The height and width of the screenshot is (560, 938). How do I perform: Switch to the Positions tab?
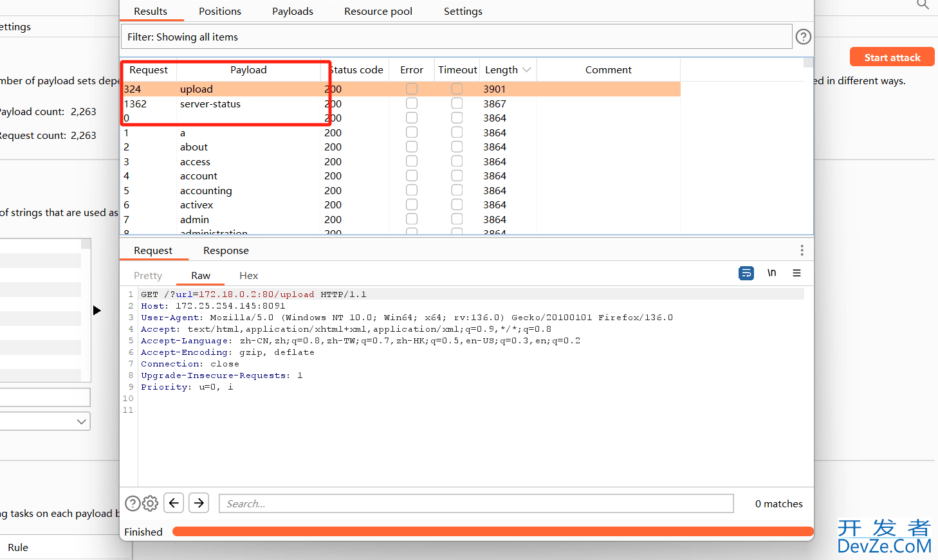(220, 11)
